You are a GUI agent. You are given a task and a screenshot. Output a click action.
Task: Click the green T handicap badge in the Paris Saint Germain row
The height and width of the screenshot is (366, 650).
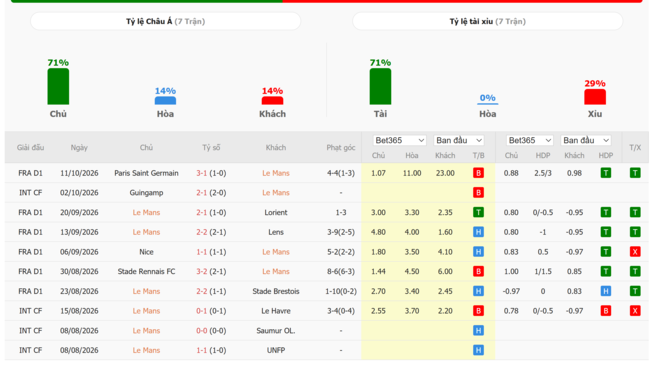pyautogui.click(x=606, y=173)
